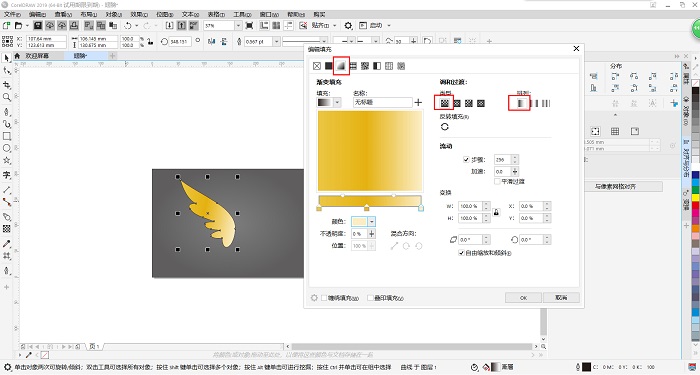700x375 pixels.
Task: Choose the Fountain fill type icon
Action: pyautogui.click(x=341, y=66)
